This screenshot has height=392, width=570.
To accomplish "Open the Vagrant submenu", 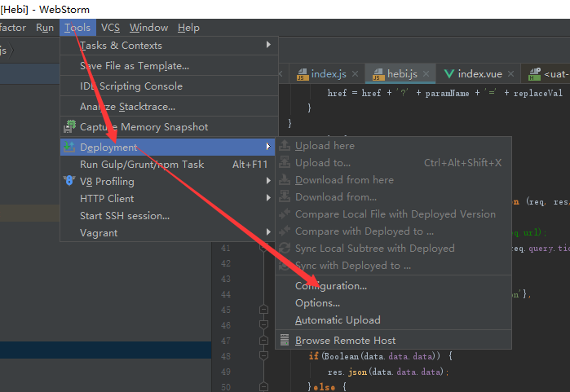I will (x=168, y=232).
